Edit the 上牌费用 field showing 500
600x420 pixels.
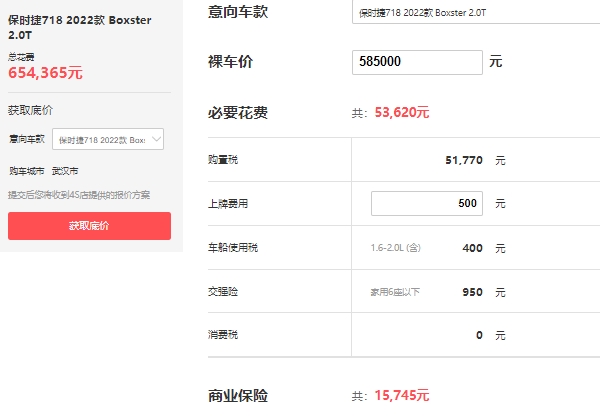(x=427, y=203)
